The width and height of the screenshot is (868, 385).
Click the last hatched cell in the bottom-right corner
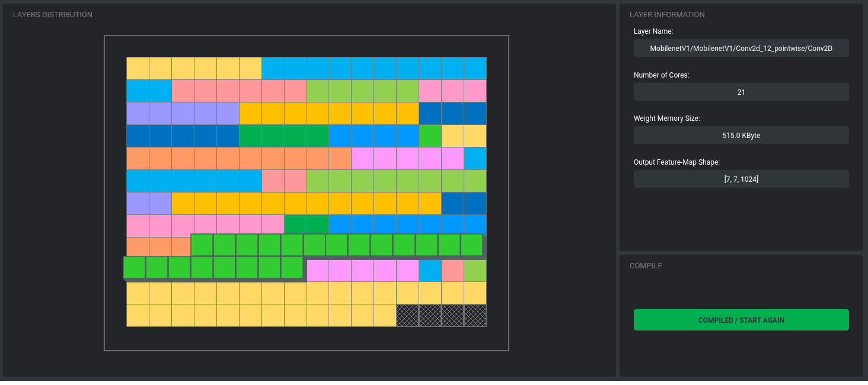click(475, 315)
